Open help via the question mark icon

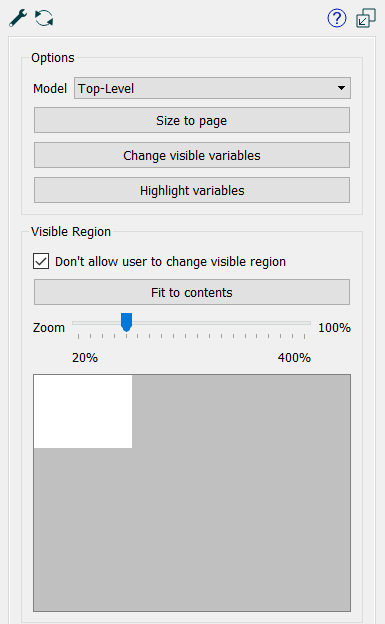(337, 18)
